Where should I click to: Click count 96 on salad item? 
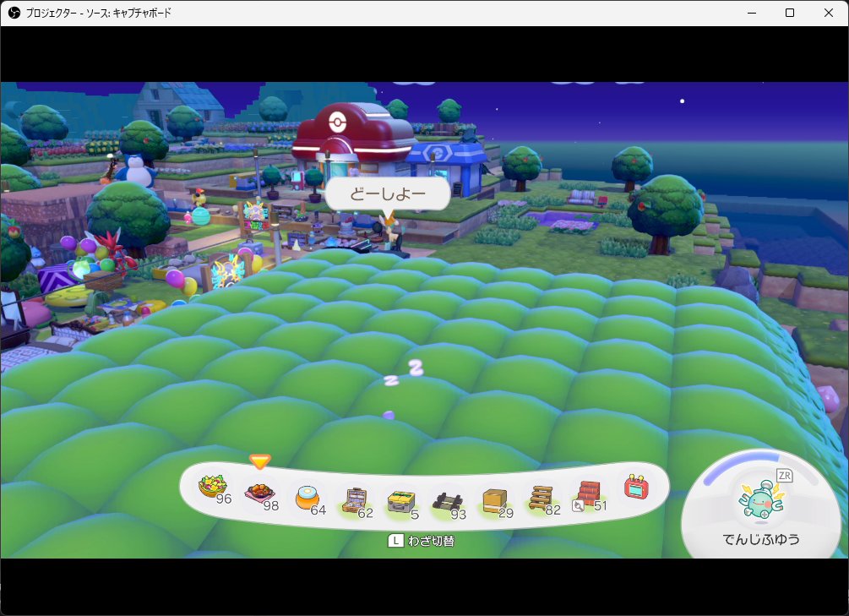224,499
